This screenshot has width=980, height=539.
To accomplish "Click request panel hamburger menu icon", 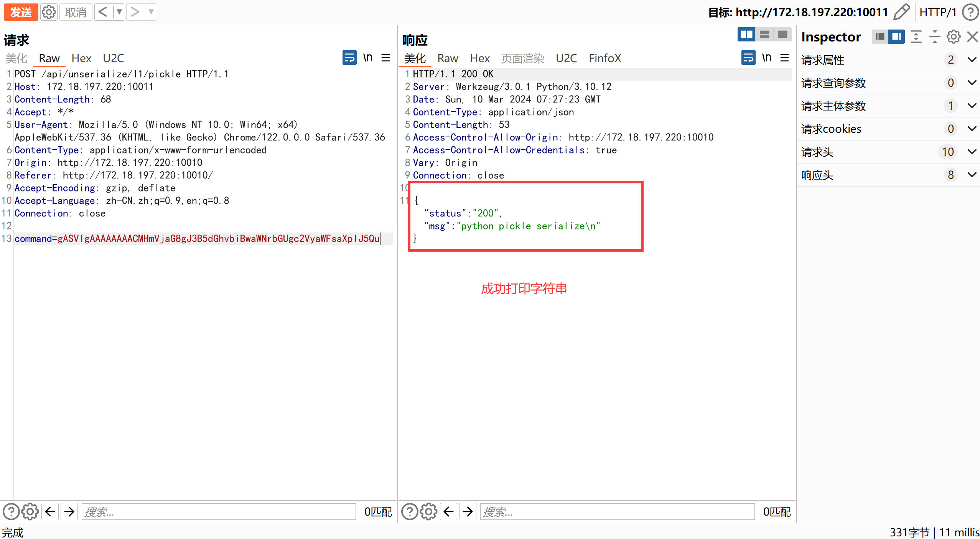I will pos(386,58).
